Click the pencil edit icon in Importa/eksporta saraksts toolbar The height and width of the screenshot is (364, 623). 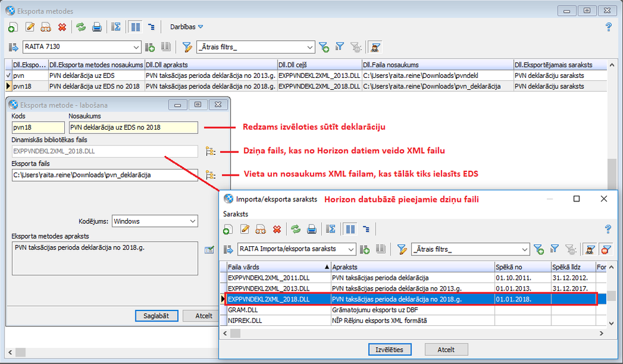click(244, 229)
